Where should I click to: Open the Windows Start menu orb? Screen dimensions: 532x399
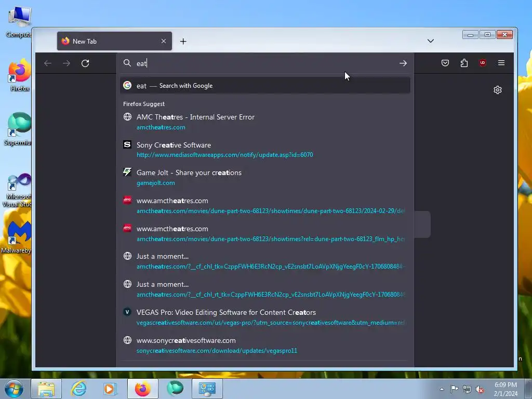coord(14,389)
